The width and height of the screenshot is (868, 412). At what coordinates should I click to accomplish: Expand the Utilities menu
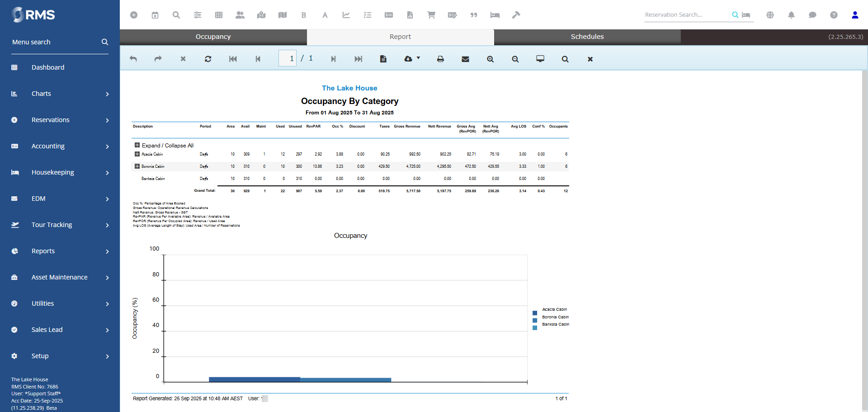[x=60, y=303]
